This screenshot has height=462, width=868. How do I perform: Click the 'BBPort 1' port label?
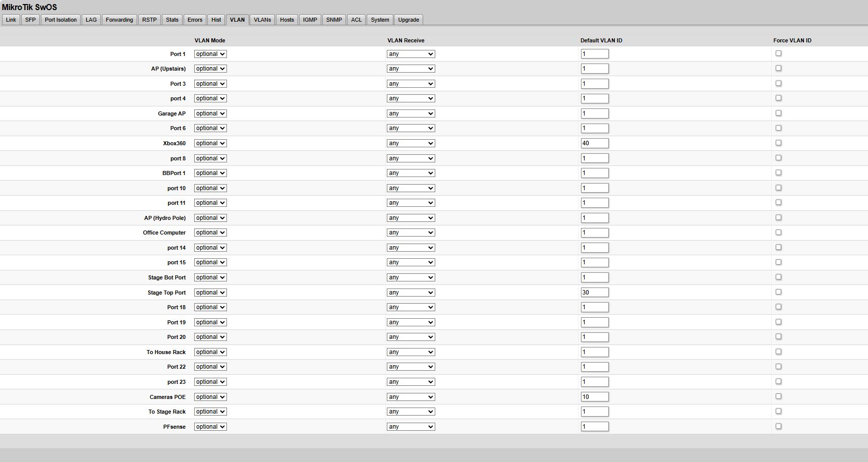(x=174, y=173)
